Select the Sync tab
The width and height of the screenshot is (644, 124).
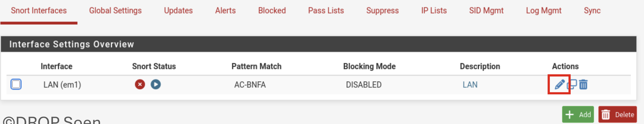point(592,11)
